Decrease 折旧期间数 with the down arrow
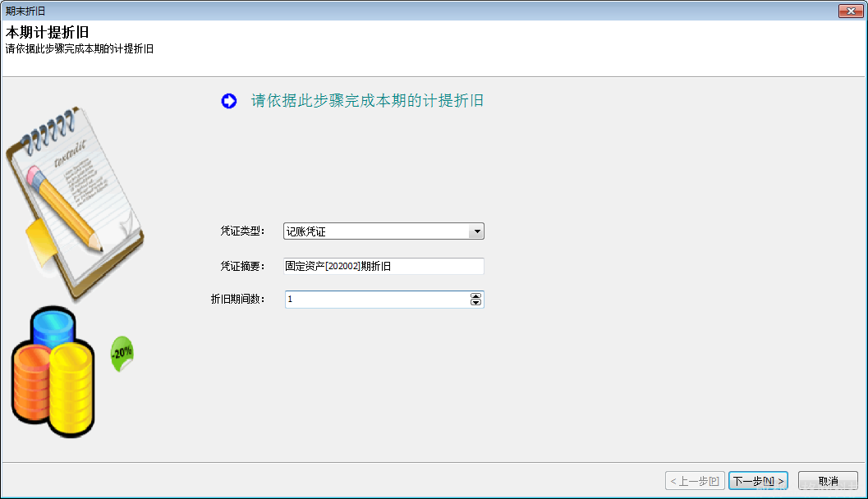Screen dimensions: 868x499 point(475,303)
